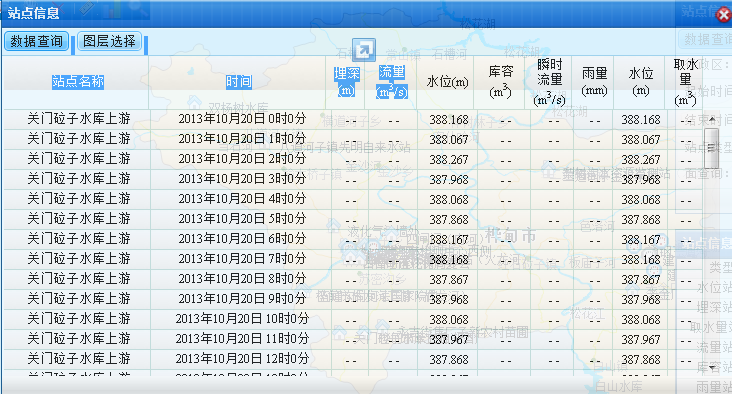Click the 瞬时流量 column header
Screen dimensions: 732x394
550,82
